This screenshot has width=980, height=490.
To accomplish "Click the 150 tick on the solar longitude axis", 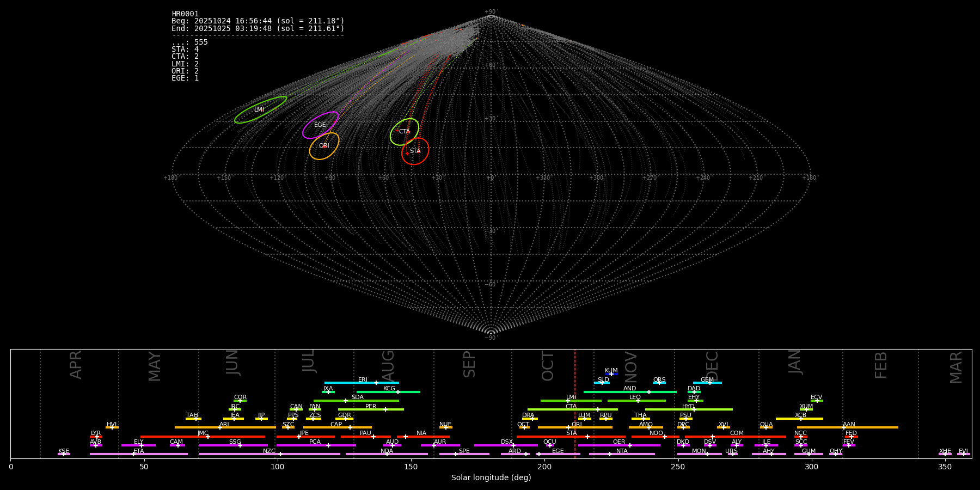I will click(x=411, y=467).
